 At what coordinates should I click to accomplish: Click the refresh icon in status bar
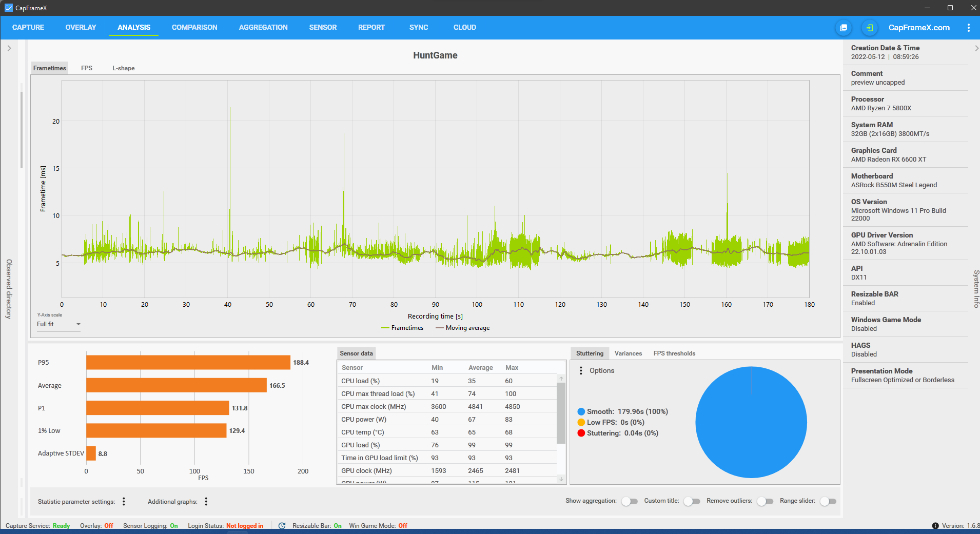[x=282, y=526]
